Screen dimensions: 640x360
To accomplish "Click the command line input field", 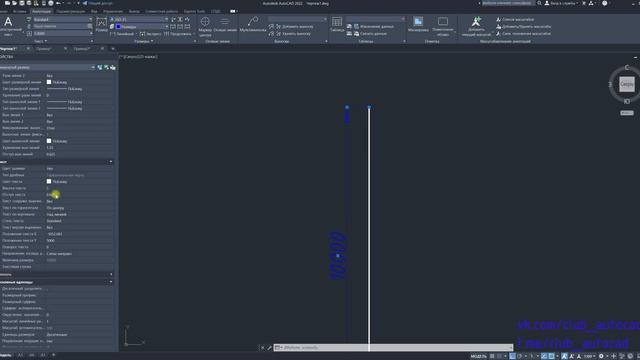I will (x=396, y=348).
